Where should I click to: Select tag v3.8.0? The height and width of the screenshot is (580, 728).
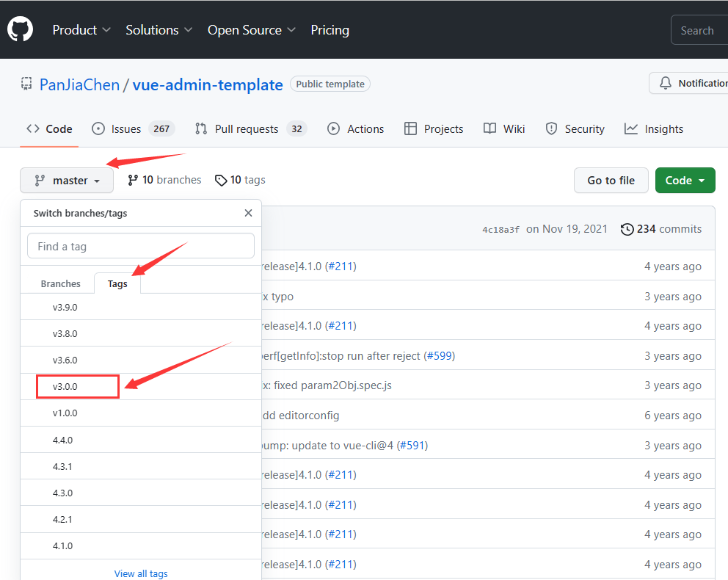[x=141, y=333]
